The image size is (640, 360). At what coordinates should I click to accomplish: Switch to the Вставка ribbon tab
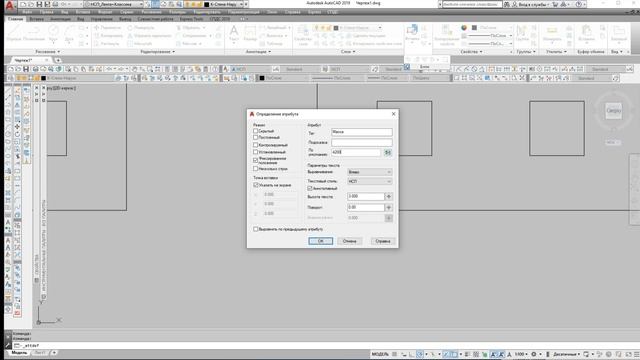coord(36,19)
